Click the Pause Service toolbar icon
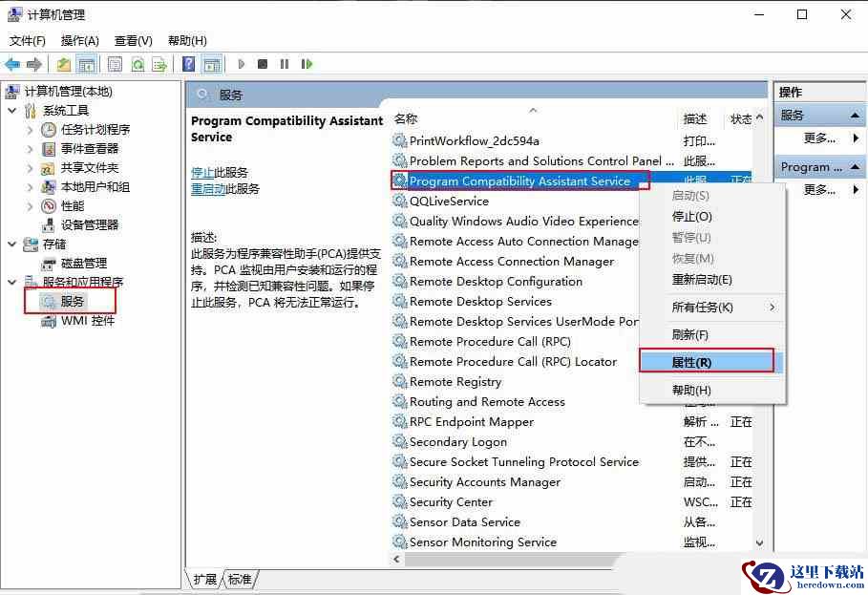Image resolution: width=868 pixels, height=595 pixels. tap(285, 64)
